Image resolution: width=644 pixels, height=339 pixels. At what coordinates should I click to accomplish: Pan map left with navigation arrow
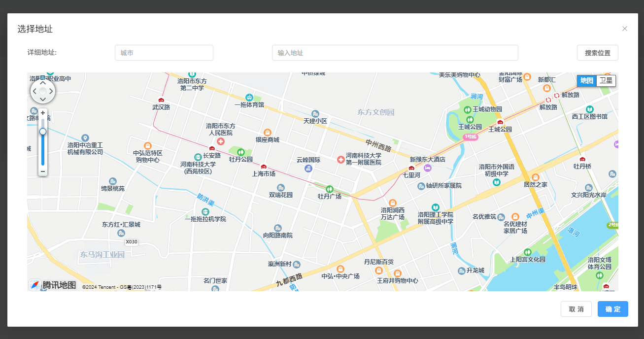coord(34,91)
